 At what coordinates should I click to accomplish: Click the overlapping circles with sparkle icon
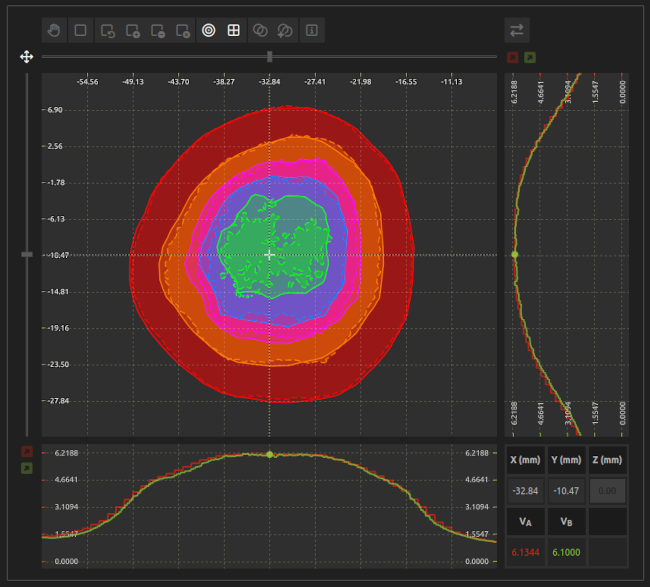(285, 30)
